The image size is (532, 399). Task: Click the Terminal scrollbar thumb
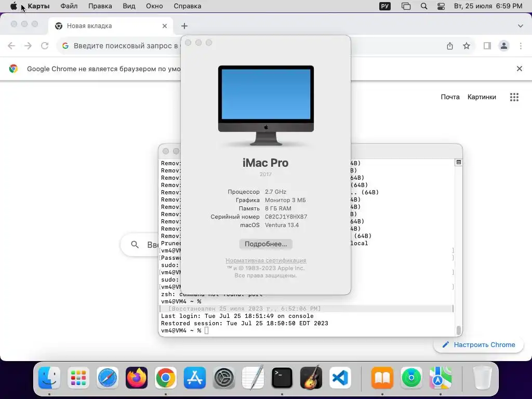458,330
